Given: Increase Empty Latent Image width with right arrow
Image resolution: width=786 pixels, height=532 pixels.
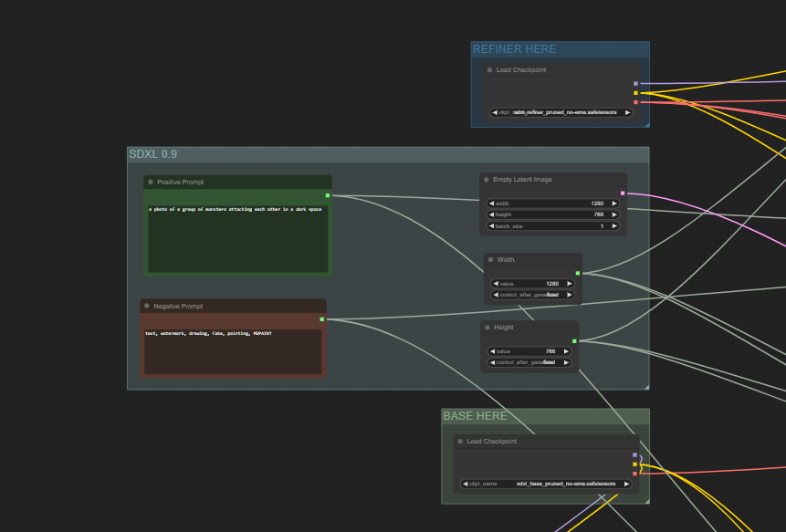Looking at the screenshot, I should [613, 203].
